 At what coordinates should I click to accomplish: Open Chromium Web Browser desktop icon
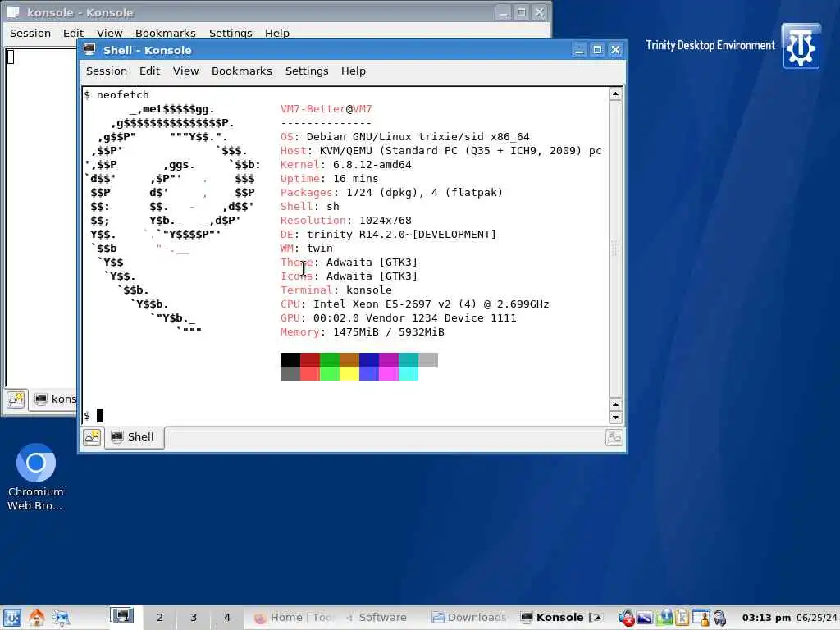coord(35,477)
